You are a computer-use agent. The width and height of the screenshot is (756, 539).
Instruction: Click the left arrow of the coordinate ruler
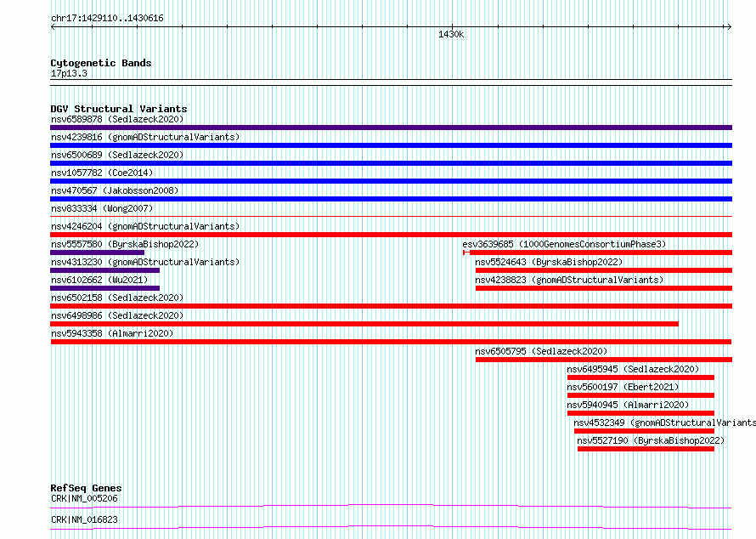coord(53,27)
